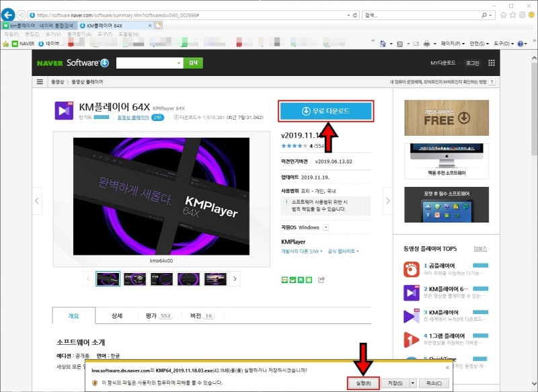Expand the print options dropdown arrow
Viewport: 538px width, 392px height.
(x=434, y=44)
